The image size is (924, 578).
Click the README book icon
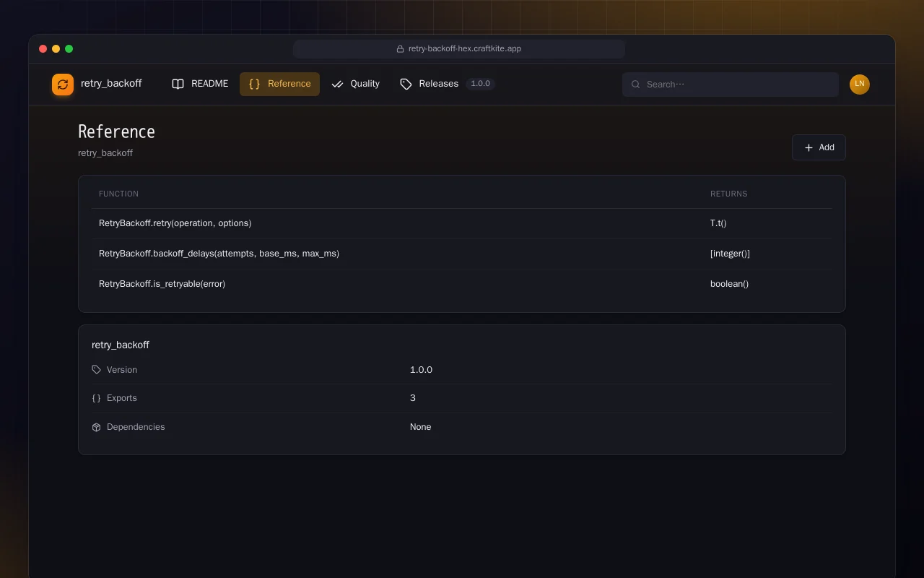point(178,84)
